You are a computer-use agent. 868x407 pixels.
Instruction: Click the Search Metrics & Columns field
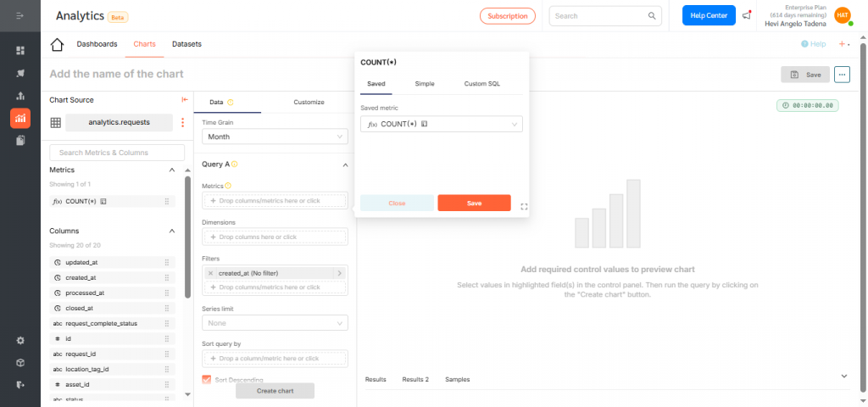[117, 153]
